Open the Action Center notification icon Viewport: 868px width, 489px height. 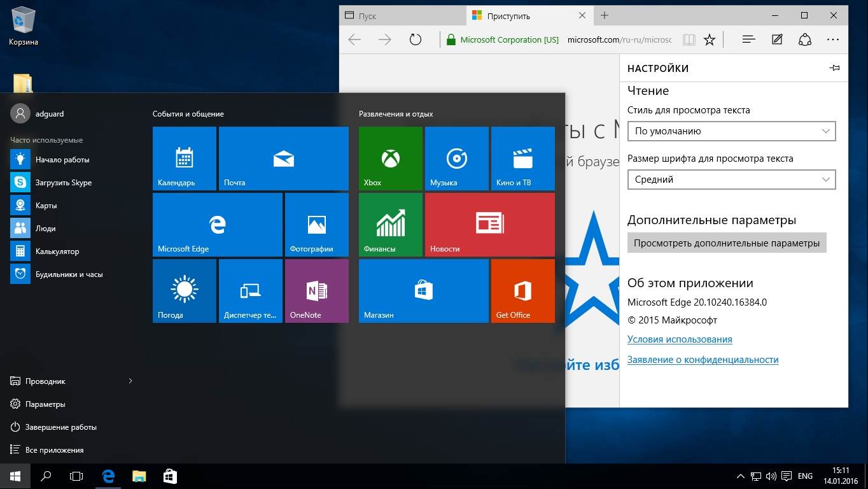click(x=787, y=476)
